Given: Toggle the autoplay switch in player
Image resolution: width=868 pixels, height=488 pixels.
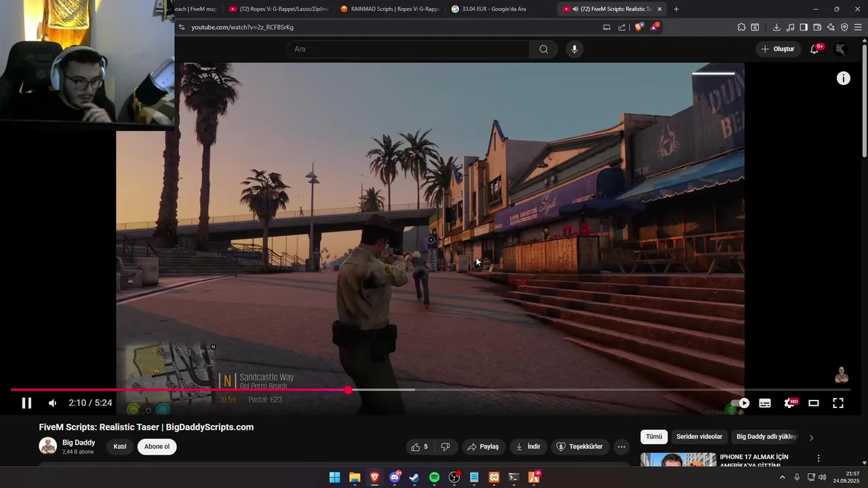Looking at the screenshot, I should click(740, 403).
